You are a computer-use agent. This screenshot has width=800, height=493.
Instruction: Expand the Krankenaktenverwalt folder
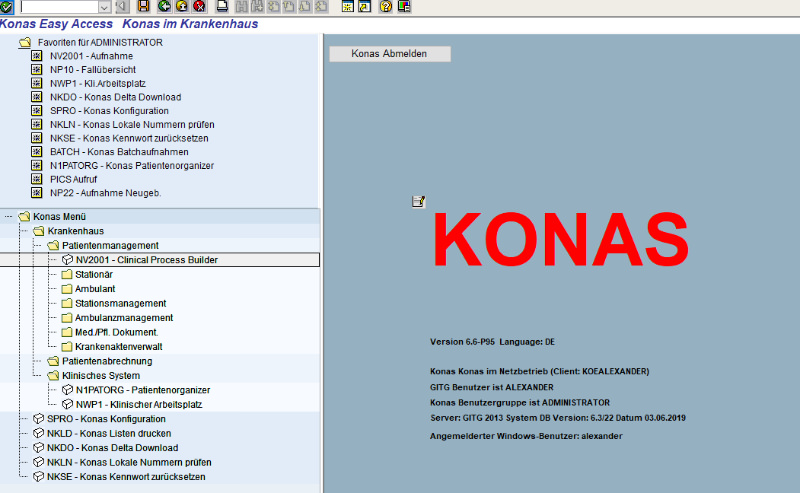(x=67, y=347)
